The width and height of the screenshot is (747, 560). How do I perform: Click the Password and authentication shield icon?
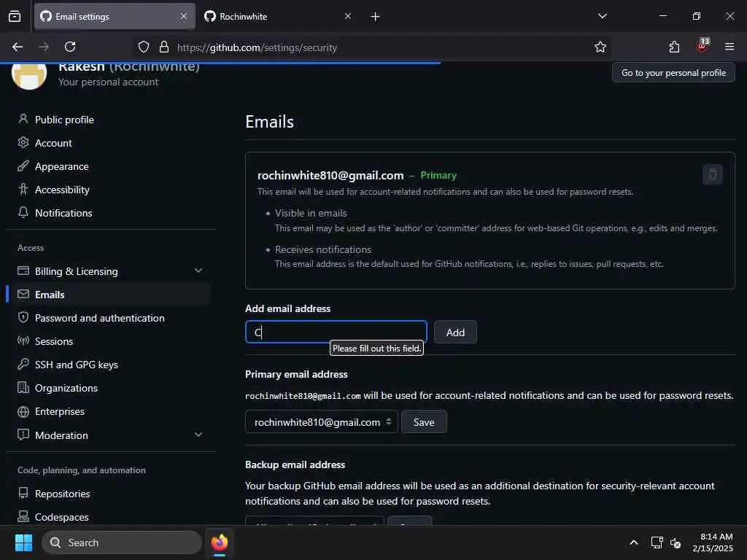pyautogui.click(x=23, y=317)
